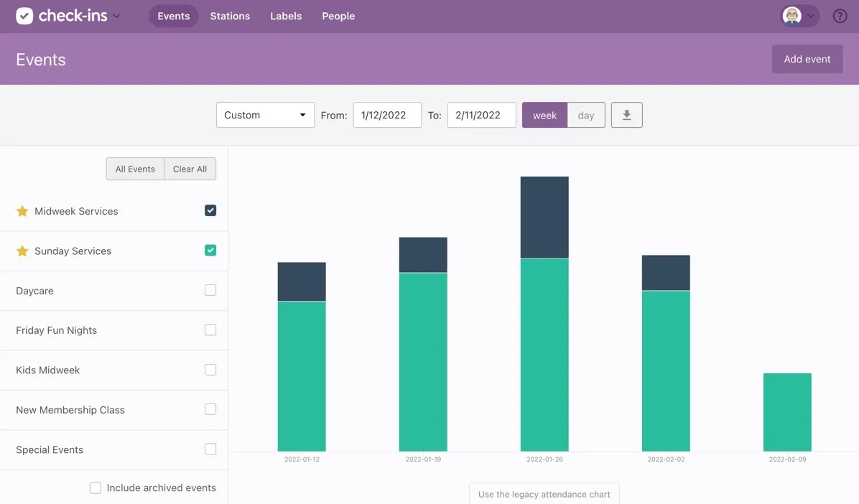Enable the Daycare event checkbox

(x=210, y=290)
